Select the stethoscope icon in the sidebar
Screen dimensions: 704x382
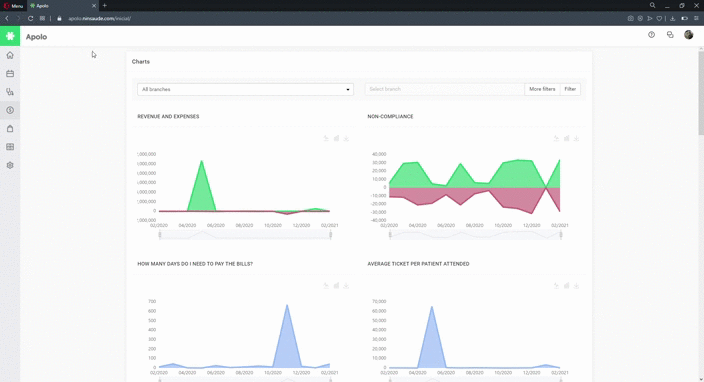(x=10, y=92)
